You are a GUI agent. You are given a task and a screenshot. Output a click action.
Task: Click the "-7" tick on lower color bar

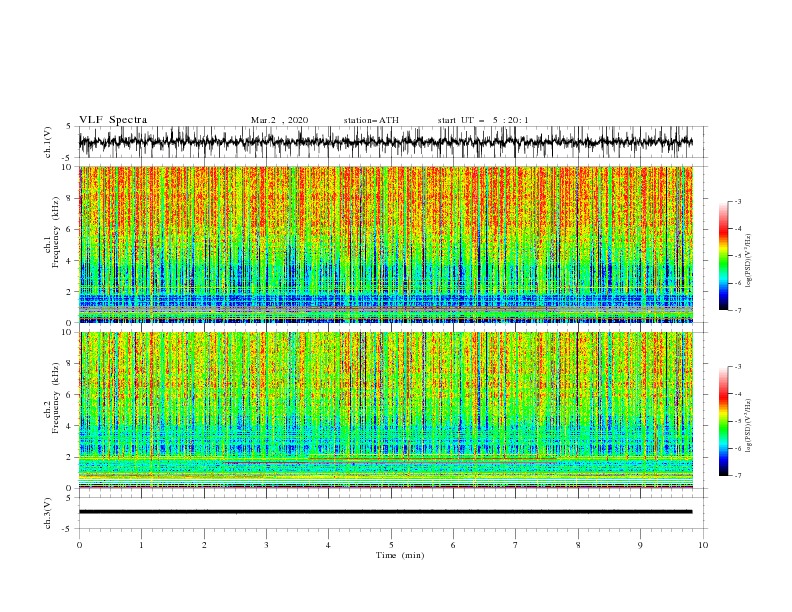pyautogui.click(x=737, y=476)
